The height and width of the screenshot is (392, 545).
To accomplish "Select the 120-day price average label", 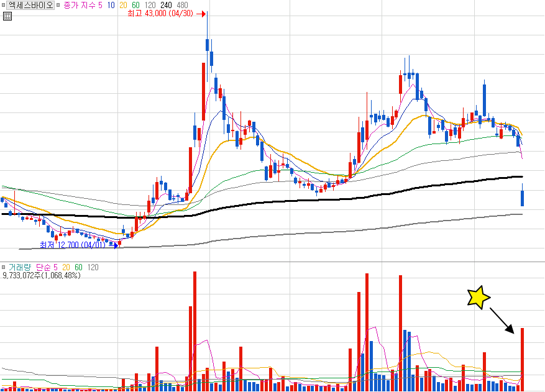I will click(150, 5).
